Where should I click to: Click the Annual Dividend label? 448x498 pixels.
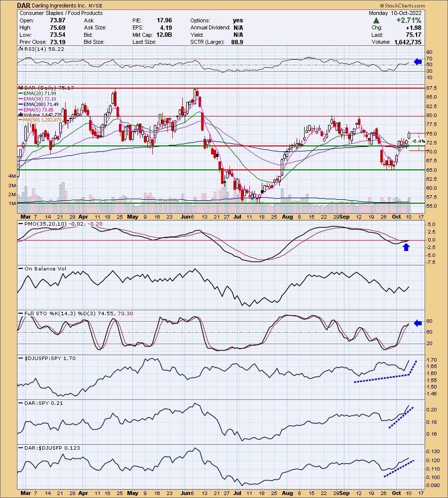pyautogui.click(x=210, y=27)
